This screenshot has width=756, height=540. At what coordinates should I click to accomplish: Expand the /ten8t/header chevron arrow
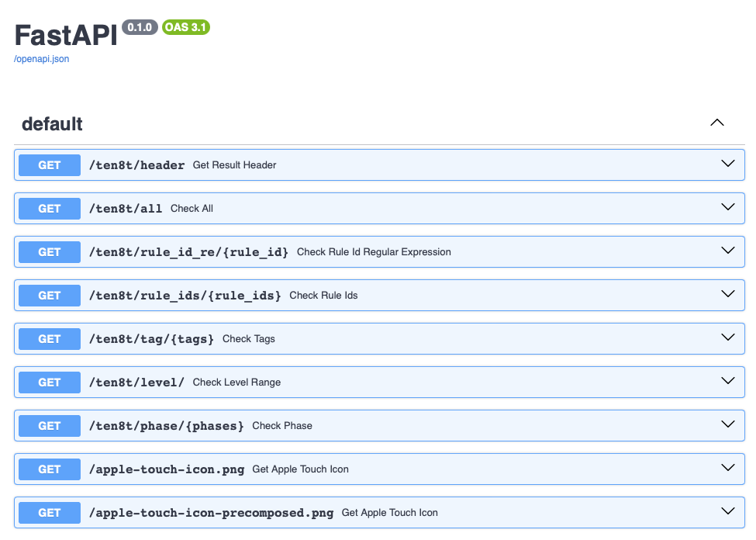coord(727,164)
